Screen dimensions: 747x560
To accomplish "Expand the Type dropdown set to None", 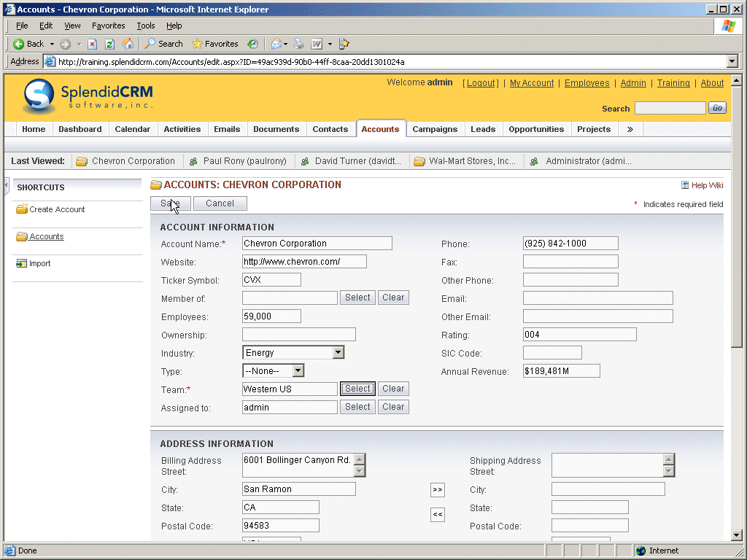I will 298,371.
